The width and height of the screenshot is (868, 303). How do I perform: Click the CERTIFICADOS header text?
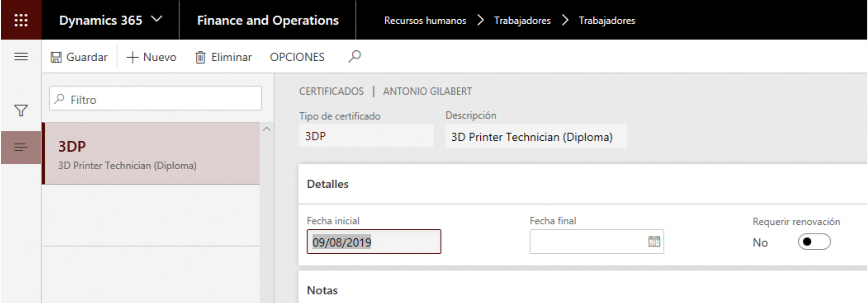331,91
